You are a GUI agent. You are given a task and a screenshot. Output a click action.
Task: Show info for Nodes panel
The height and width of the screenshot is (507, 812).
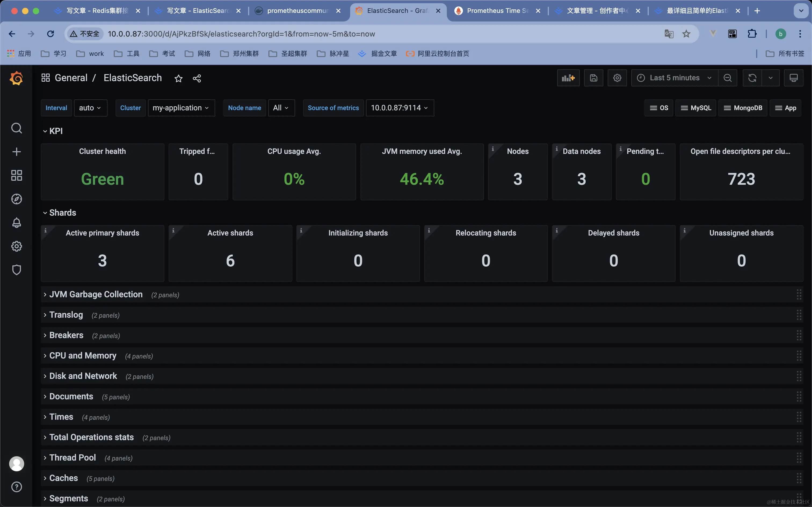click(493, 149)
